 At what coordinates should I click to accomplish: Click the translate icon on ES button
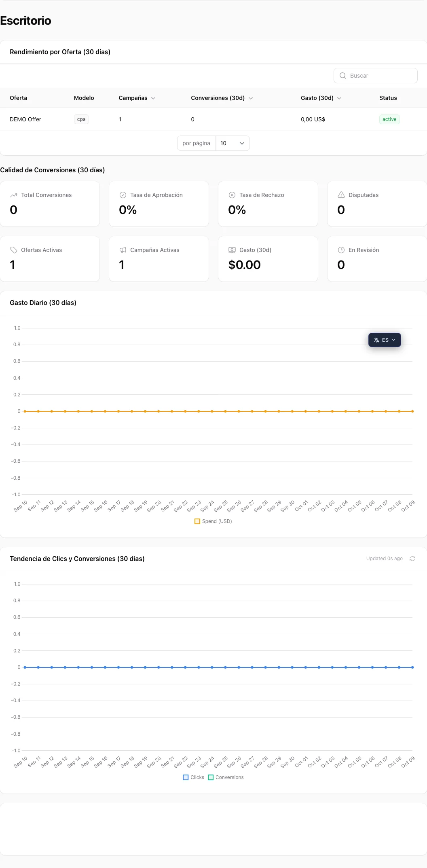coord(376,340)
